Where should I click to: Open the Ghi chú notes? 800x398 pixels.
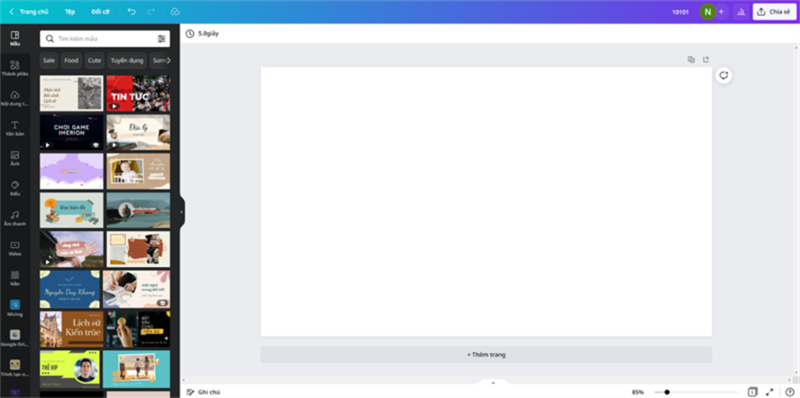click(204, 392)
